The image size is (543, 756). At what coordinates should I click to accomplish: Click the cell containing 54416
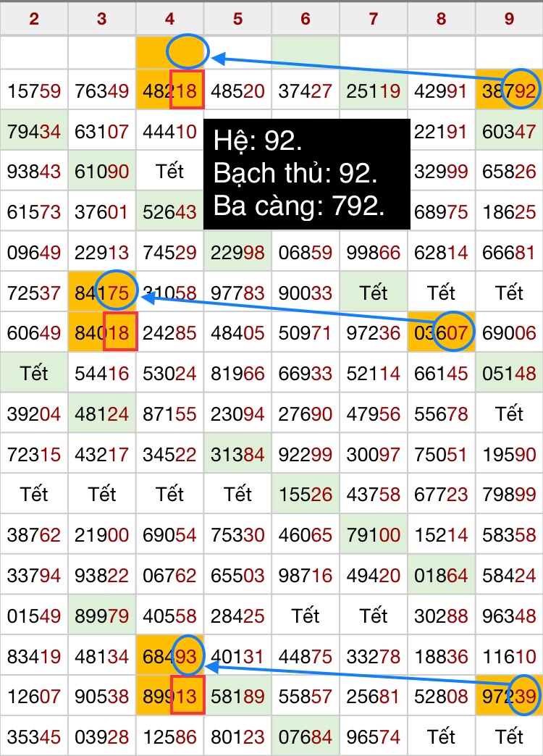pyautogui.click(x=102, y=373)
